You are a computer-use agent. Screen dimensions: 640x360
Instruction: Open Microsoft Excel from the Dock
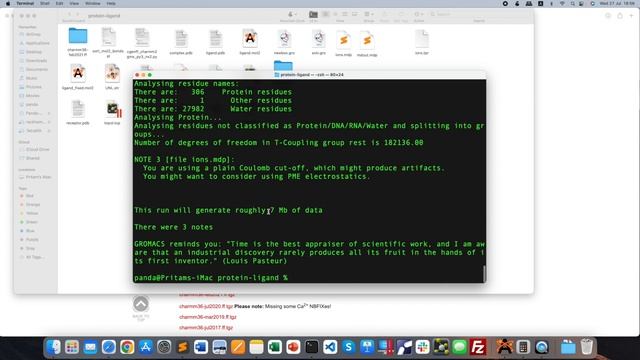(275, 347)
